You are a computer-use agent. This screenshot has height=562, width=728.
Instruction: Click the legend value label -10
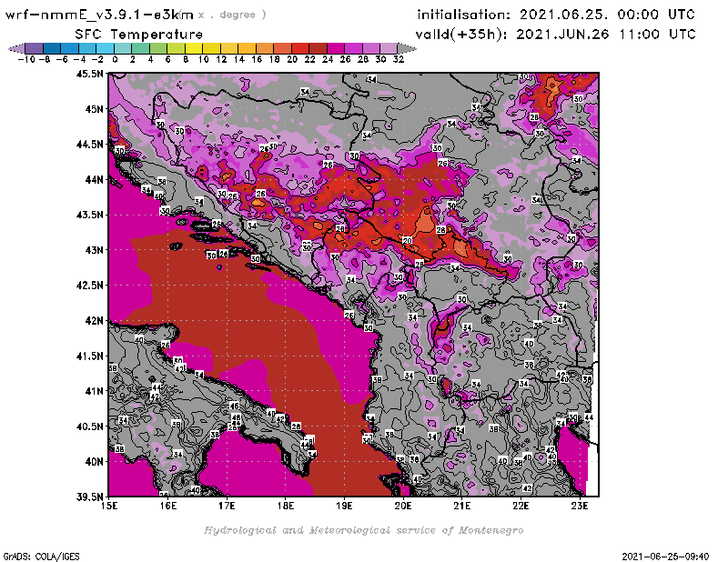tap(26, 59)
